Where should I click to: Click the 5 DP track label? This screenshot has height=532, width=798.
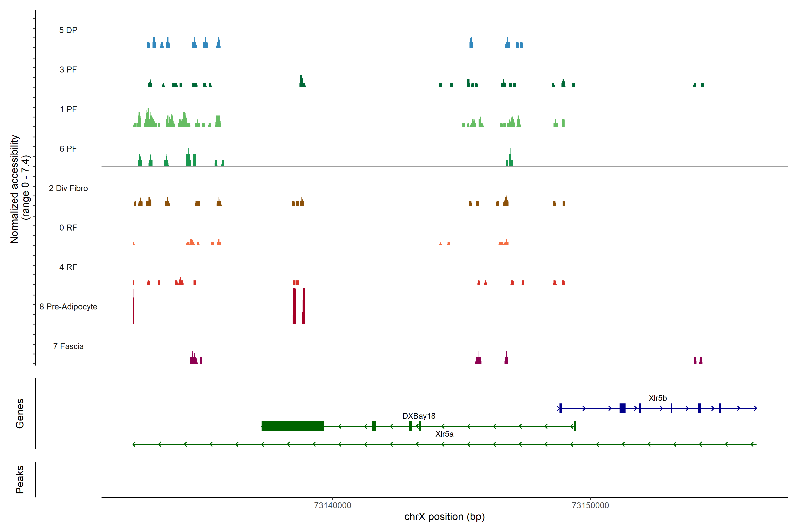pos(68,30)
